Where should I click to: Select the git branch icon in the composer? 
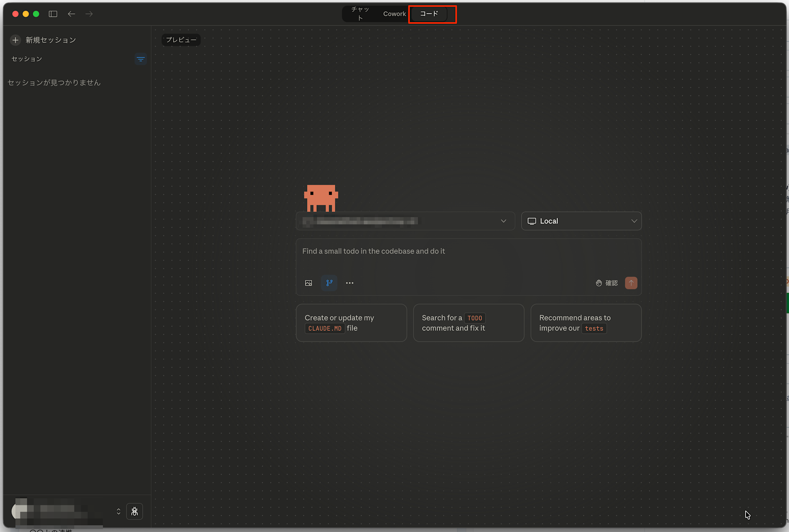[329, 283]
